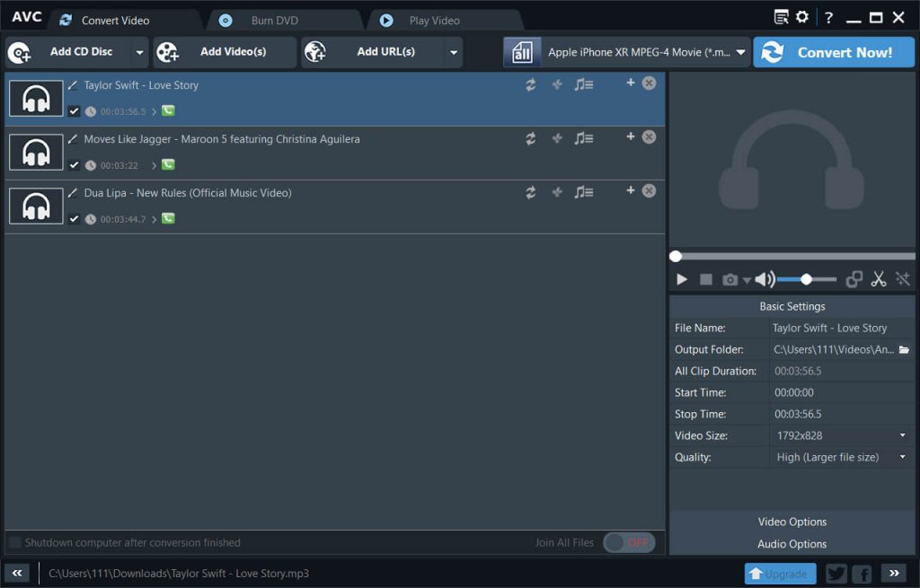Image resolution: width=920 pixels, height=588 pixels.
Task: Share on Twitter via bird icon
Action: point(836,574)
